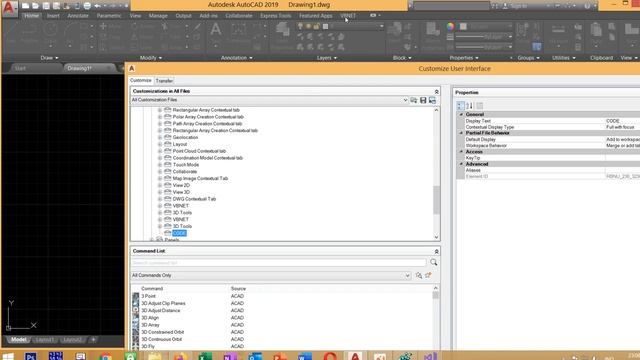Collapse the Advanced properties section
This screenshot has height=360, width=640.
click(461, 164)
